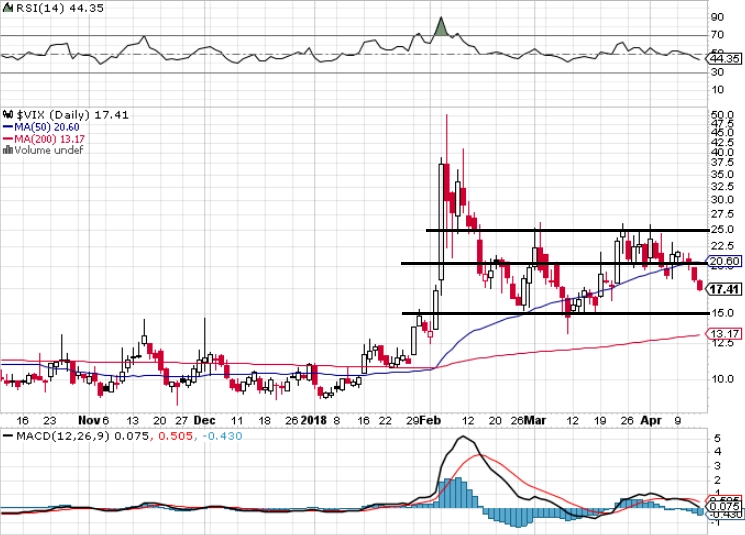This screenshot has height=535, width=745.
Task: Click the 17.41 last price tag
Action: [x=725, y=289]
